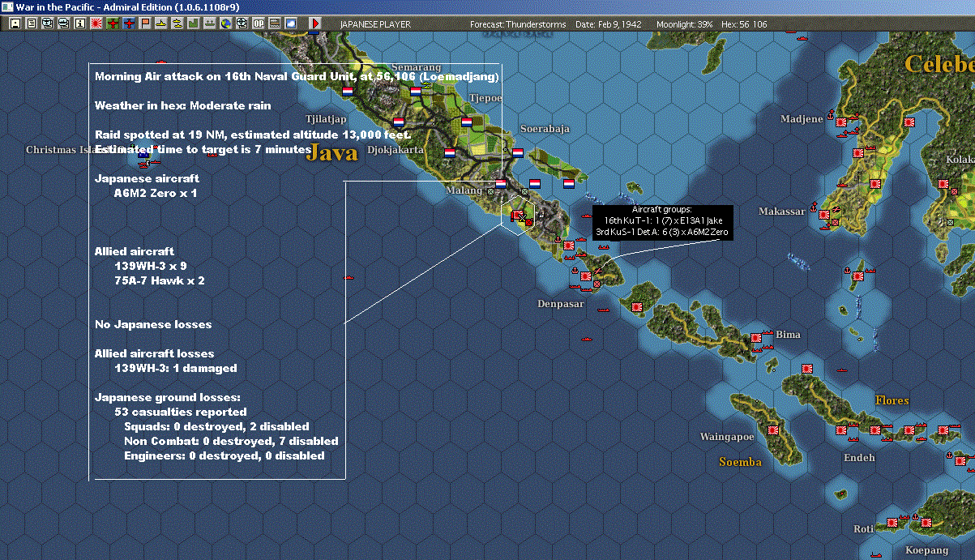Click the green land mass toolbar icon
The height and width of the screenshot is (560, 975).
click(x=194, y=24)
